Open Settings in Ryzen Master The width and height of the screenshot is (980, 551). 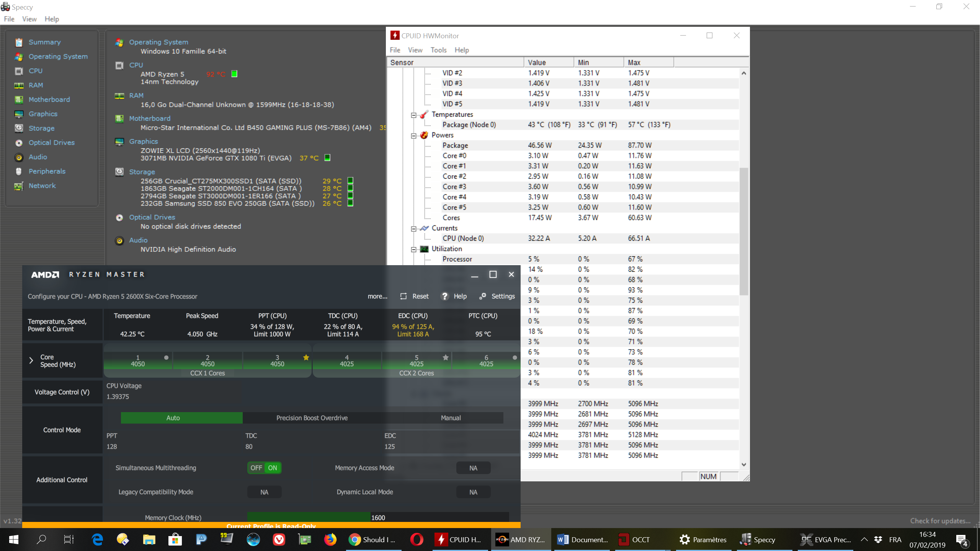[497, 297]
